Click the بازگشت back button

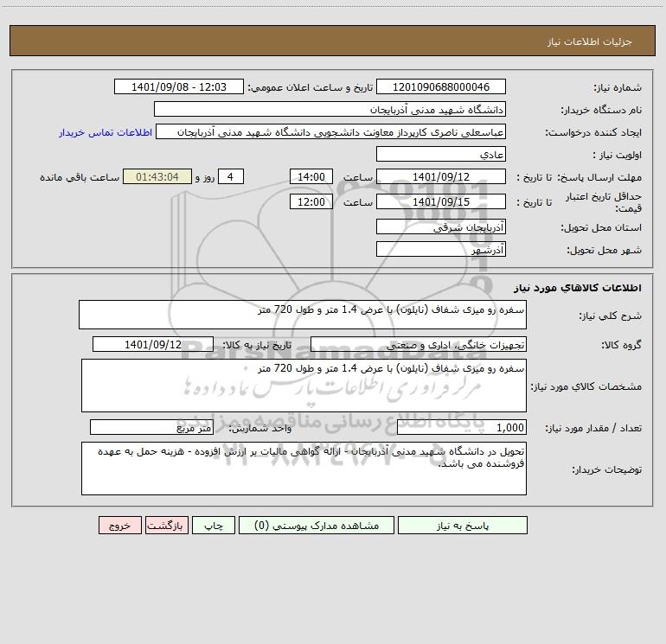pos(166,525)
